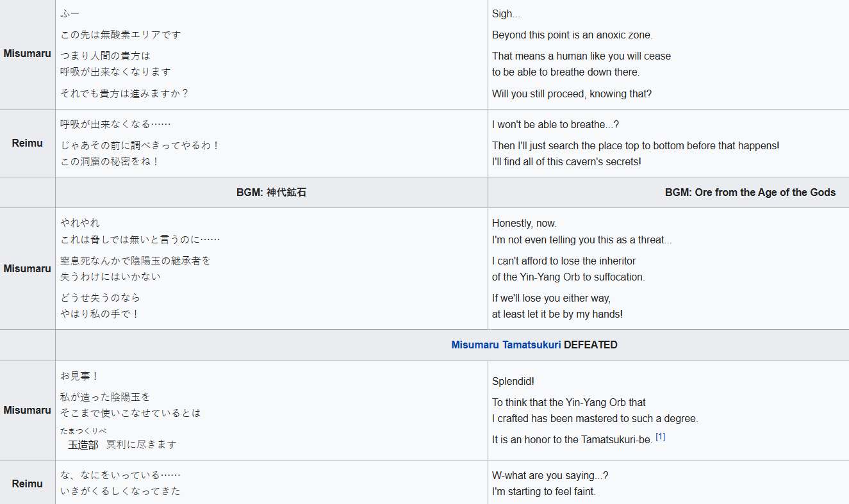The height and width of the screenshot is (504, 849).
Task: Click footnote reference [1]
Action: [660, 437]
